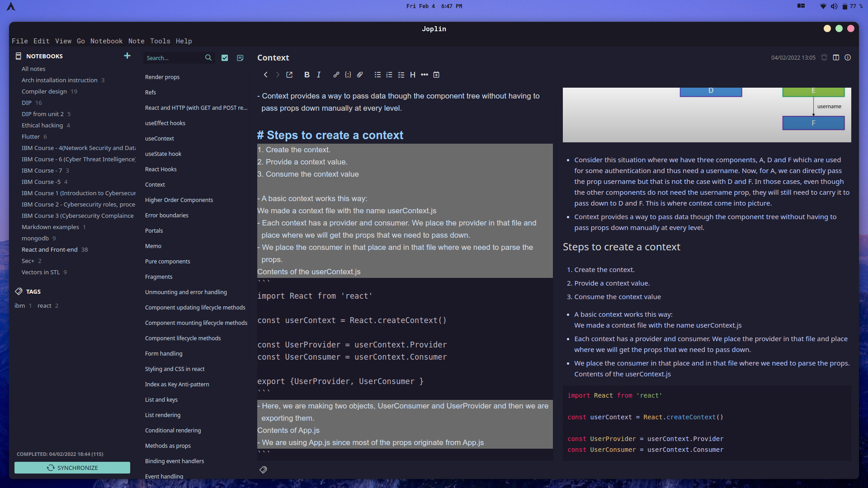Toggle the editor layout view

coord(836,57)
